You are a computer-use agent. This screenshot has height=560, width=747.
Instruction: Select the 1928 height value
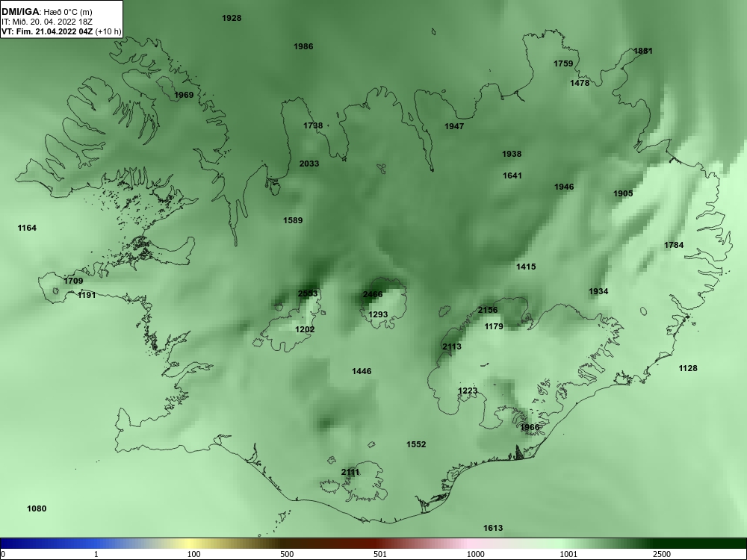pyautogui.click(x=232, y=18)
